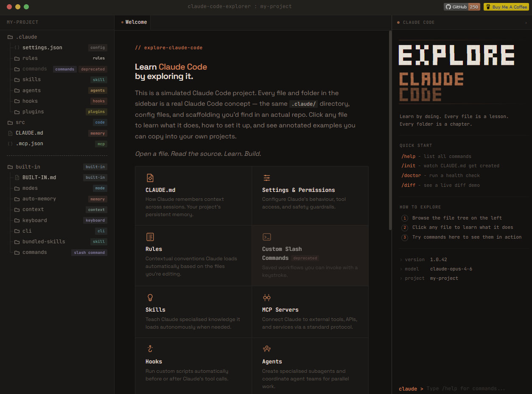Click the Rules card list icon
Screen dimensions: 532x394
pos(149,237)
